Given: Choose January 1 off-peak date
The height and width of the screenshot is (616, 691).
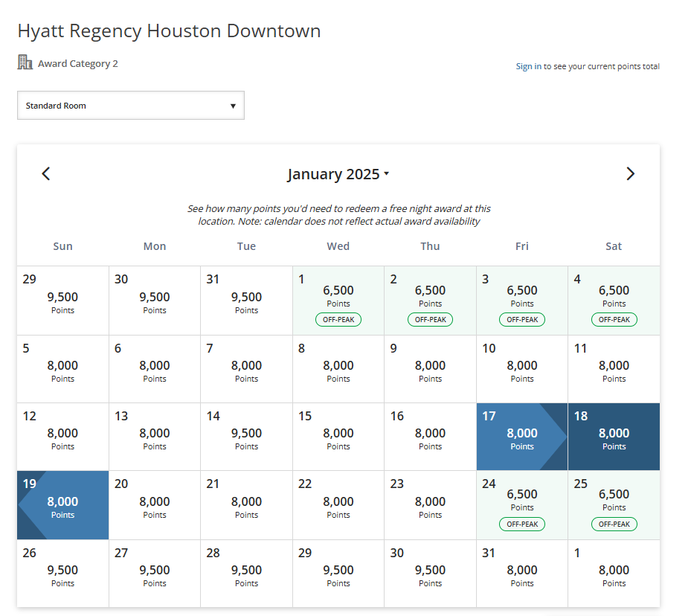Looking at the screenshot, I should coord(338,301).
